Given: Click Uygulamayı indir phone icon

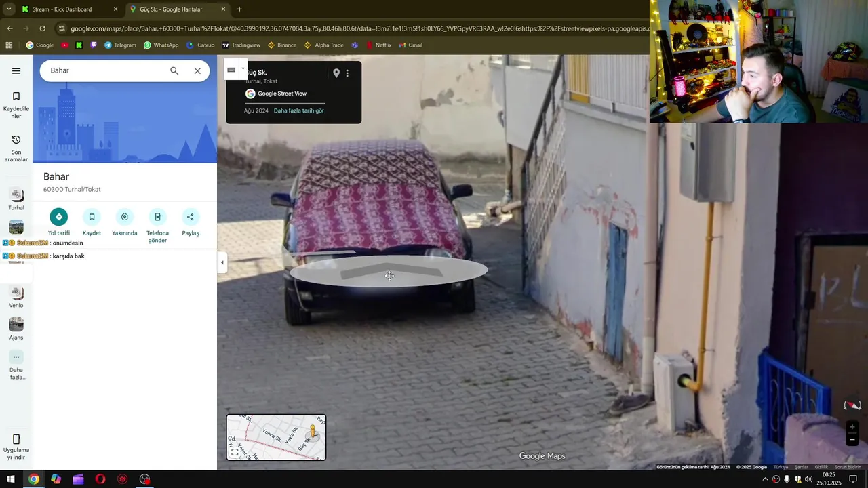Looking at the screenshot, I should (x=16, y=439).
